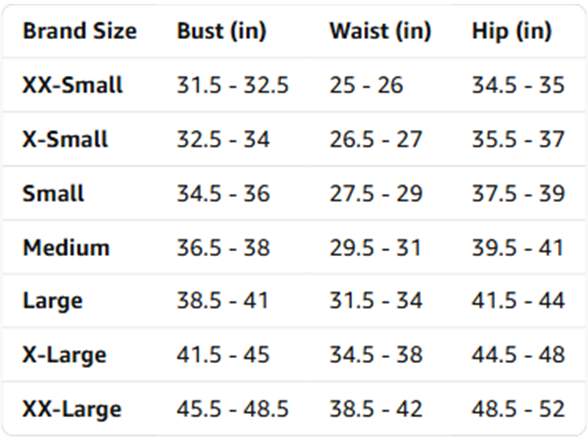Select the X-Small size label
This screenshot has height=441, width=588.
click(x=65, y=139)
